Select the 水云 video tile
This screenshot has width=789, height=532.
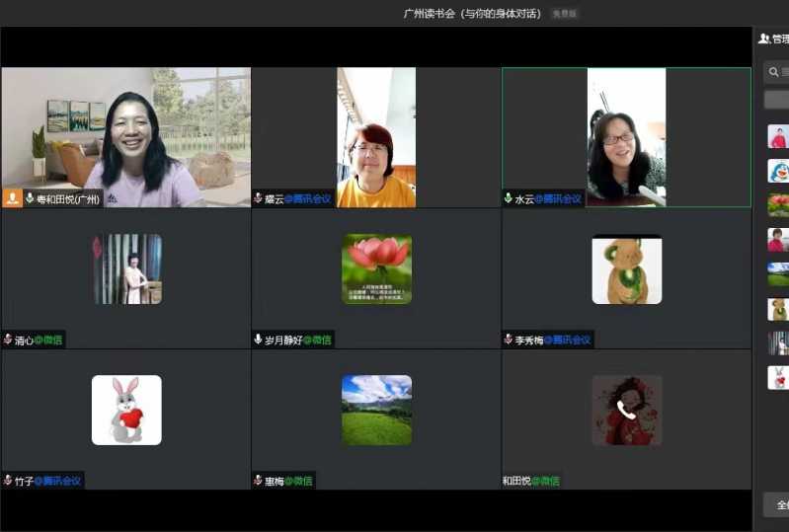(626, 137)
